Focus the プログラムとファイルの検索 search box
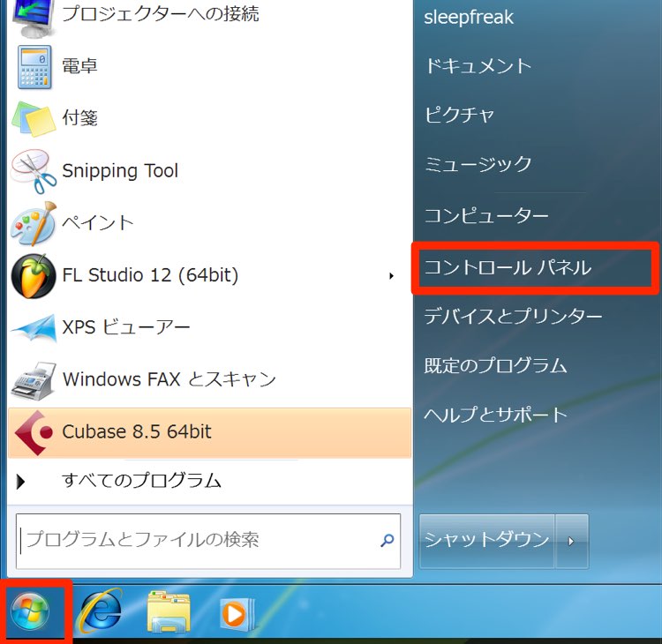Viewport: 662px width, 644px height. [208, 541]
